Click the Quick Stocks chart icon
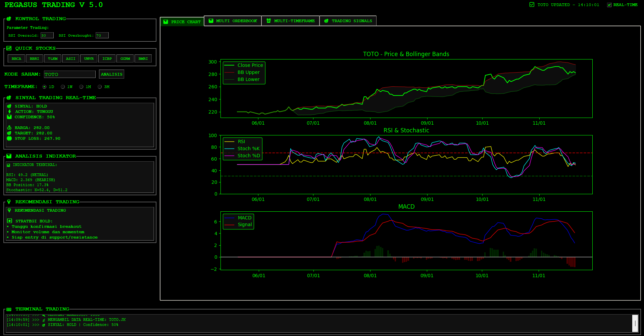 point(9,48)
